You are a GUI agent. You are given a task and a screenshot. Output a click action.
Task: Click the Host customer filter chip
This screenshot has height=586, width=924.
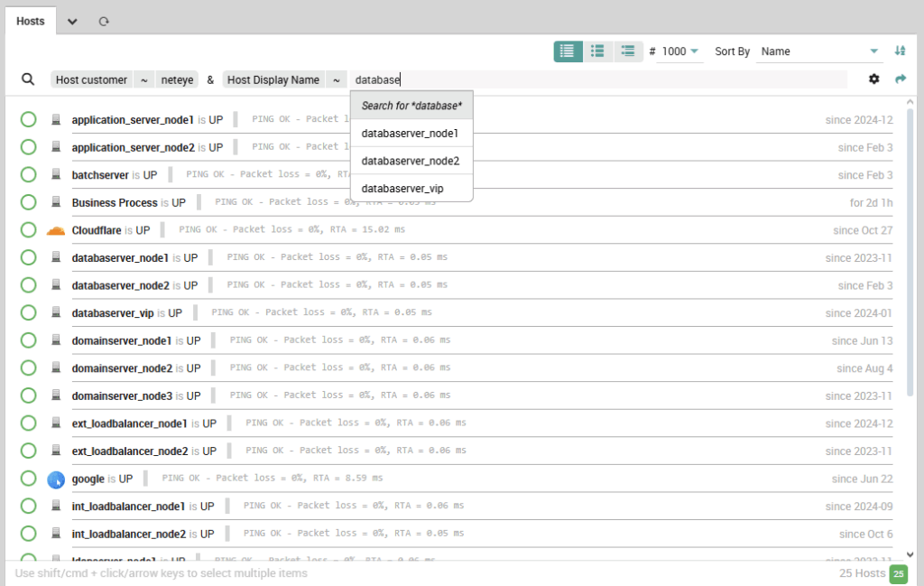[x=91, y=79]
